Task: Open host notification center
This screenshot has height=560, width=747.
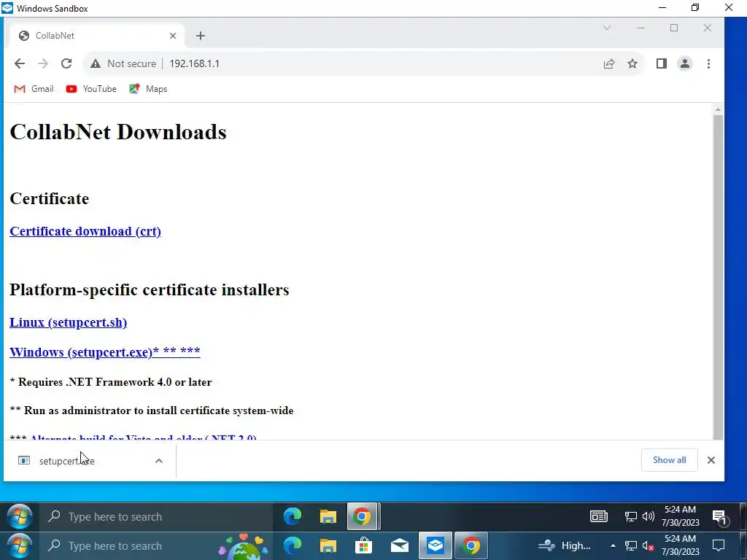Action: (x=719, y=545)
